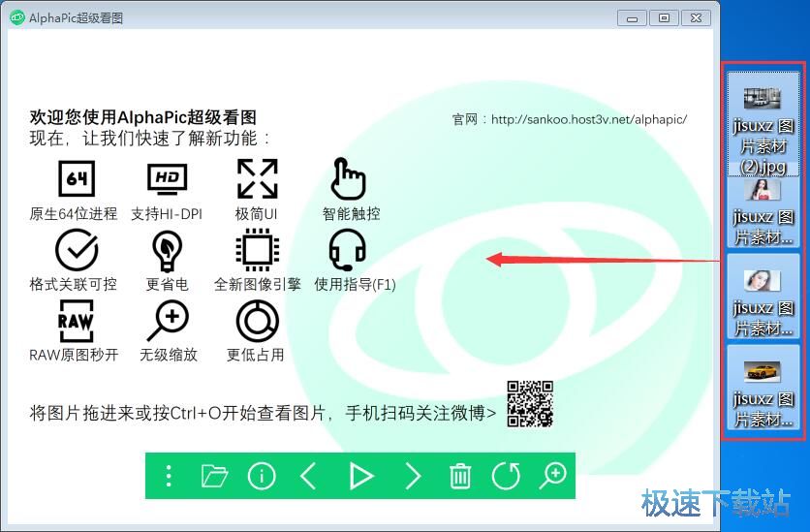Select the desktop file with red dress woman thumbnail
The height and width of the screenshot is (532, 810).
click(763, 212)
